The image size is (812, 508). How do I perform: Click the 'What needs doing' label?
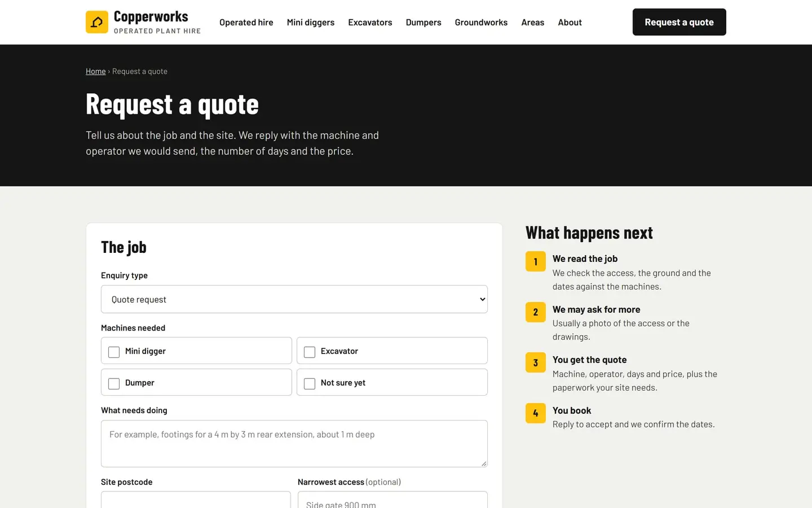[134, 410]
